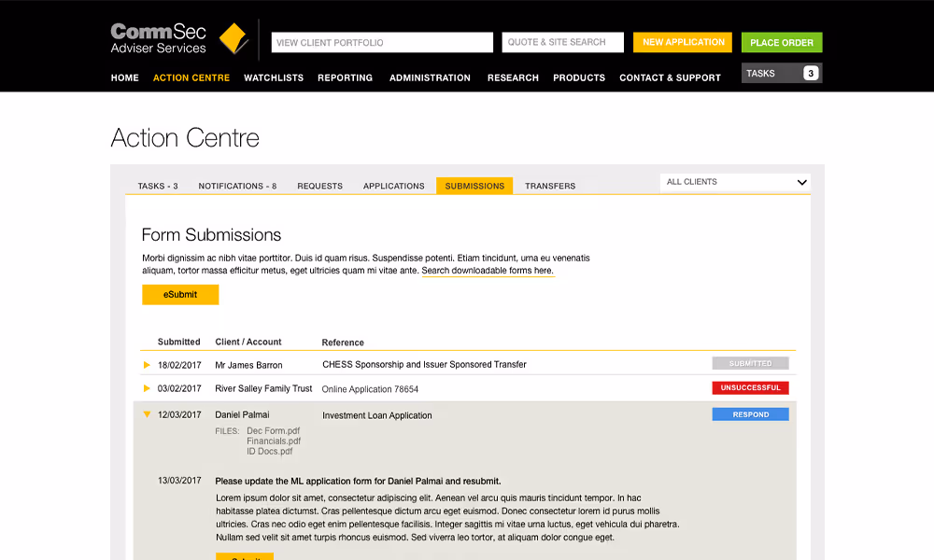
Task: Open Contact & Support menu
Action: click(x=670, y=78)
